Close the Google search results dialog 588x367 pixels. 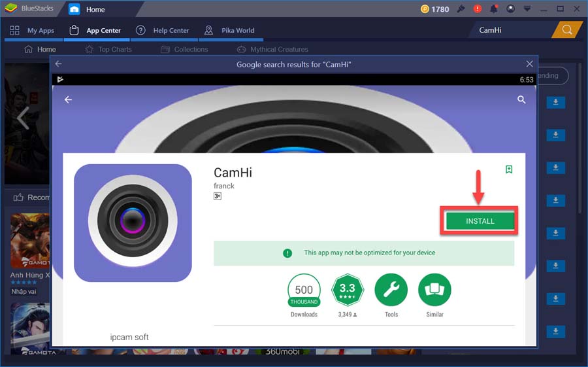pos(529,64)
